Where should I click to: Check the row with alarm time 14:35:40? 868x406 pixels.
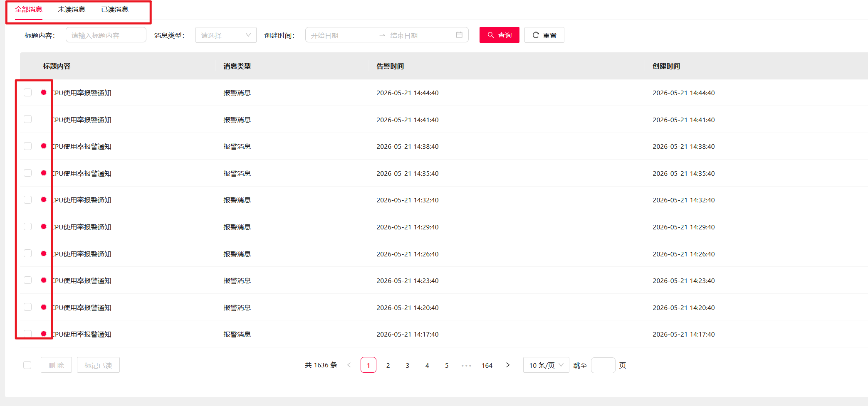[28, 173]
